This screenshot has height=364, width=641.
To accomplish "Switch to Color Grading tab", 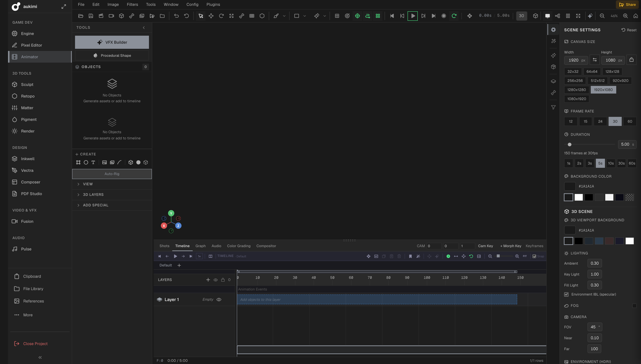I will click(239, 246).
